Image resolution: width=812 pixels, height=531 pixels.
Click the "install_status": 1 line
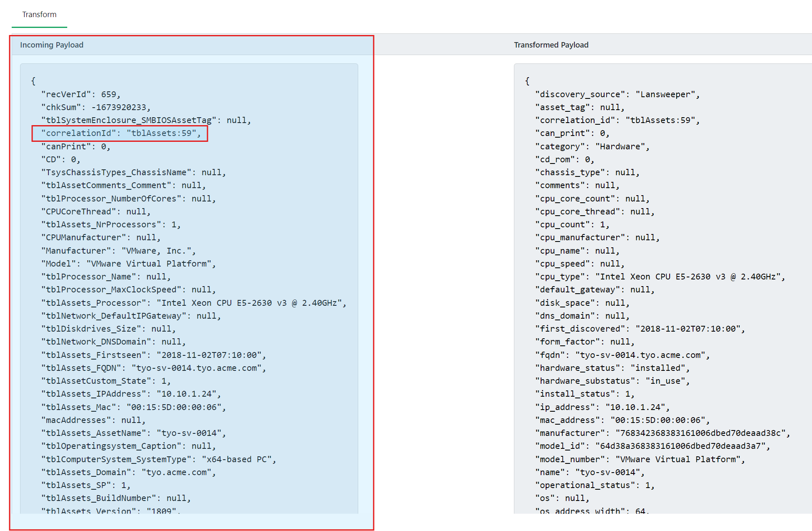pyautogui.click(x=585, y=394)
